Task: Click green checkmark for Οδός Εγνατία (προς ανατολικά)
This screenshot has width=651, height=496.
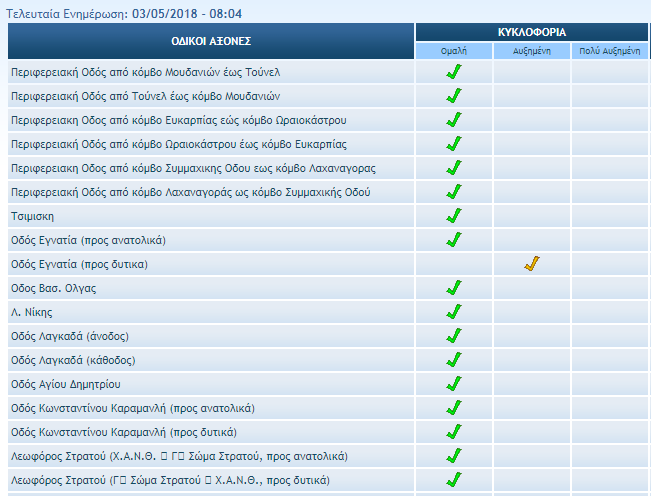Action: click(x=454, y=240)
